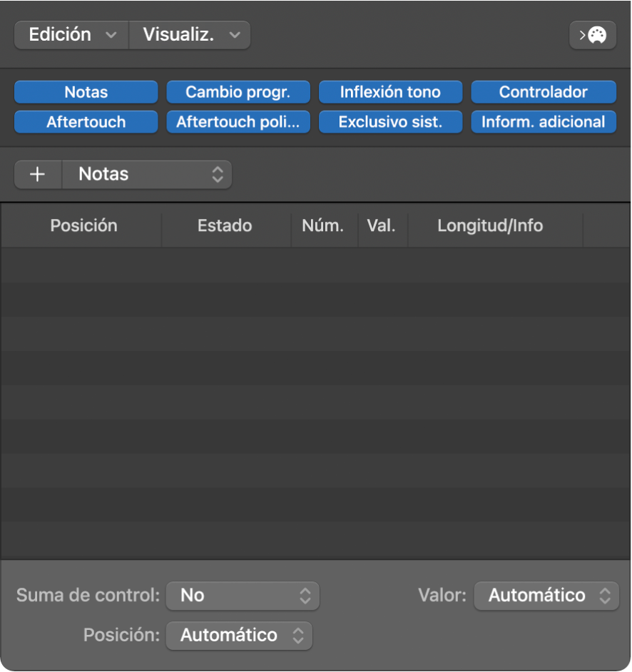Open the Notas event type pop-up
Image resolution: width=632 pixels, height=672 pixels.
148,174
